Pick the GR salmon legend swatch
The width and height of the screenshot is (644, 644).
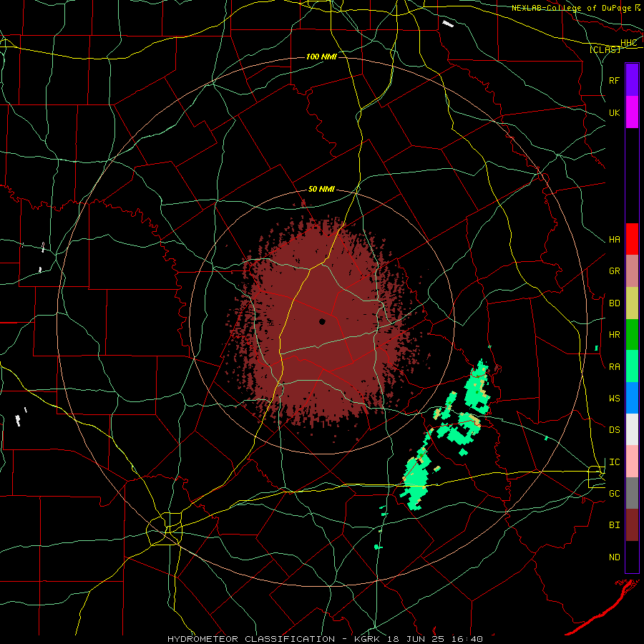632,271
